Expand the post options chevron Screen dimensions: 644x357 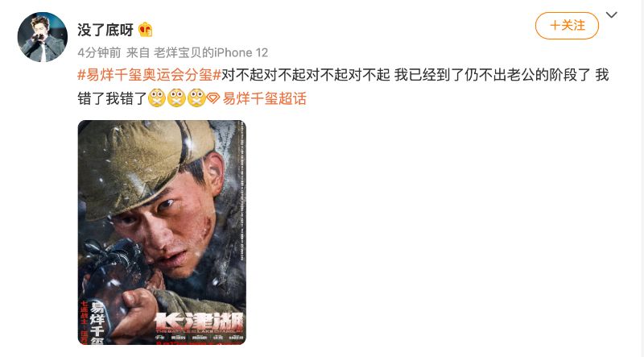(x=612, y=15)
